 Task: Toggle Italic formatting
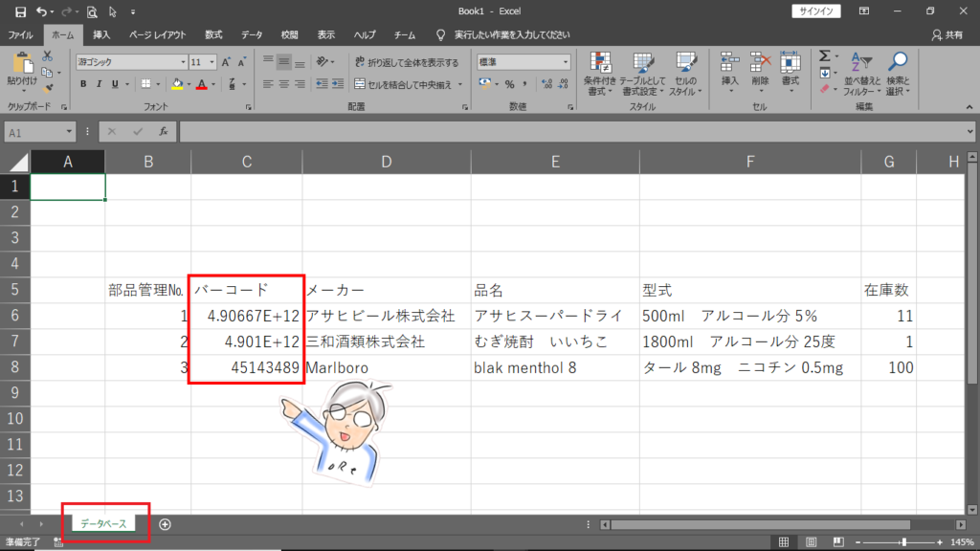[100, 84]
